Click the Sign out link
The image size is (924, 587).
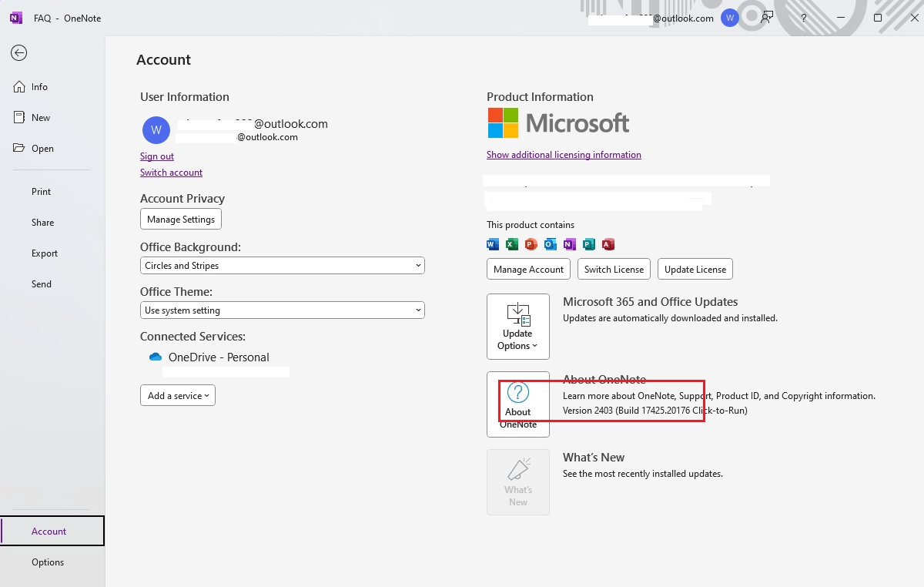coord(156,156)
